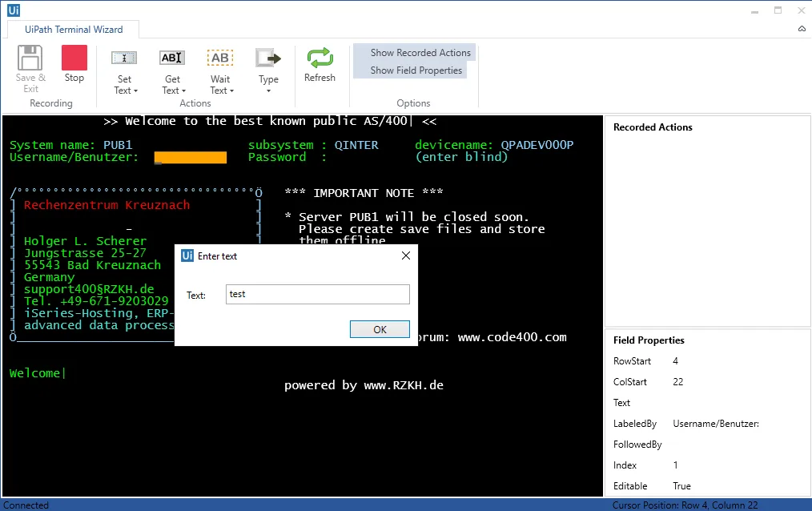
Task: Click the 'Text' property label in Field Properties
Action: point(621,403)
